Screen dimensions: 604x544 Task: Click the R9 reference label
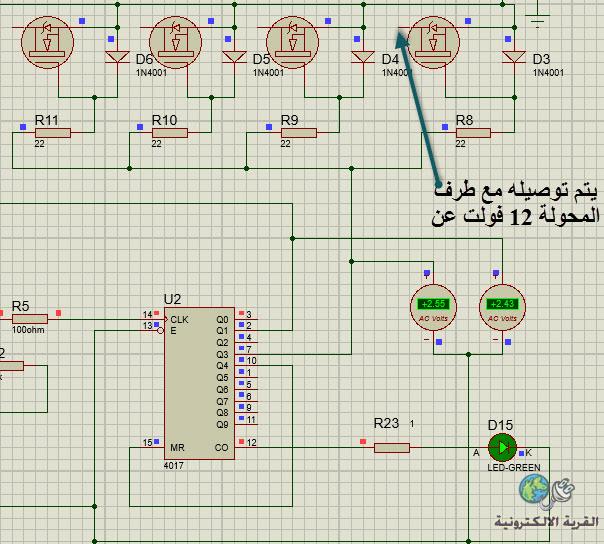[x=290, y=120]
